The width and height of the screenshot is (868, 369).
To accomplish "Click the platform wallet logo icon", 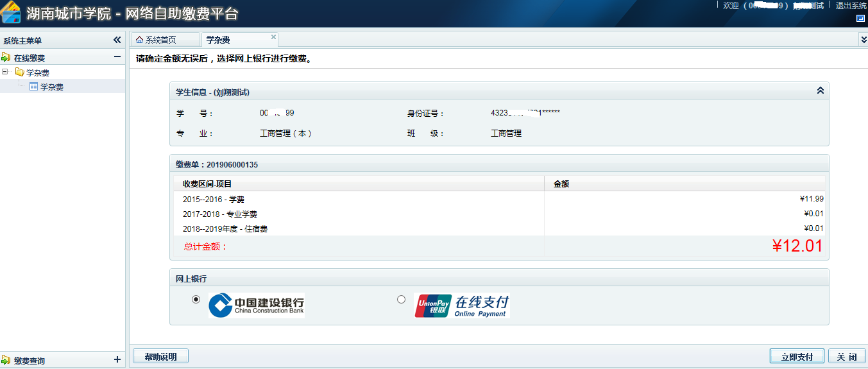I will pyautogui.click(x=11, y=13).
